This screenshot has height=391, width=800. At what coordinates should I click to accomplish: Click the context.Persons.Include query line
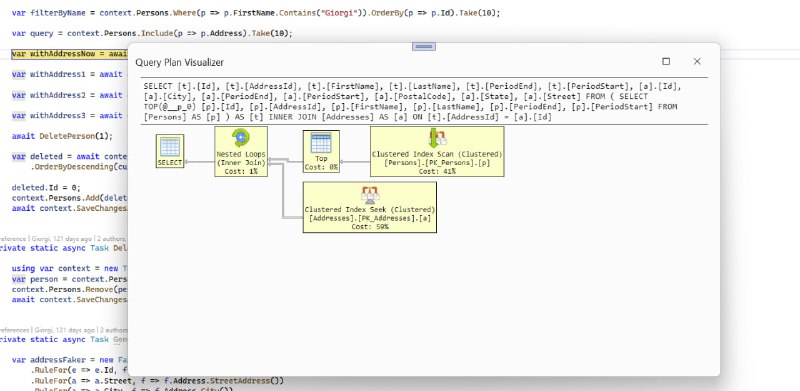[x=153, y=34]
